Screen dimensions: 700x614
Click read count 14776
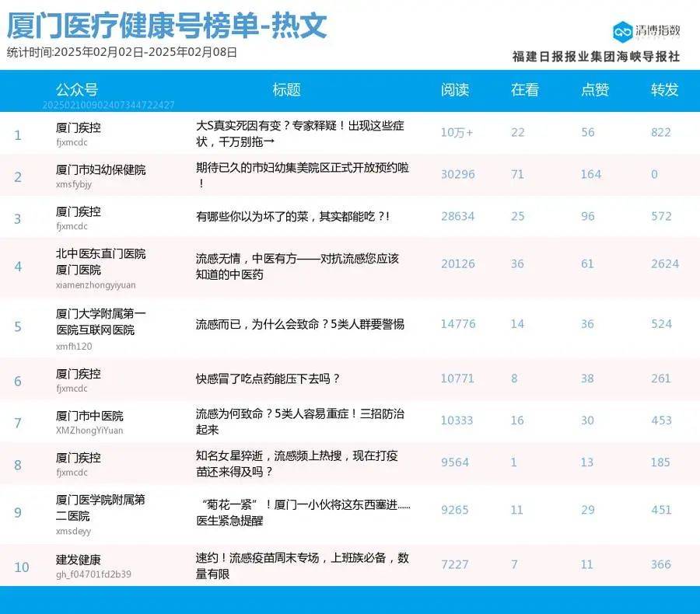coord(458,323)
